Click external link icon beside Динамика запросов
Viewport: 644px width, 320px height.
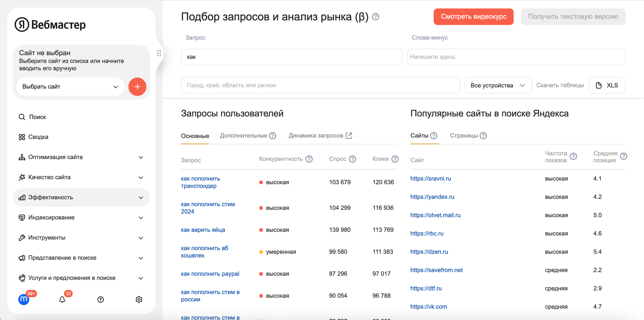coord(349,136)
